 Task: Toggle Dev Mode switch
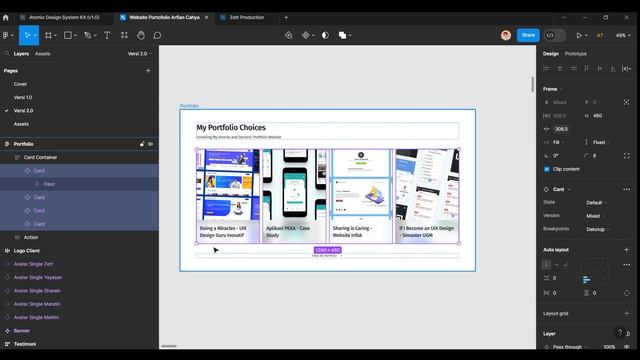(x=555, y=36)
